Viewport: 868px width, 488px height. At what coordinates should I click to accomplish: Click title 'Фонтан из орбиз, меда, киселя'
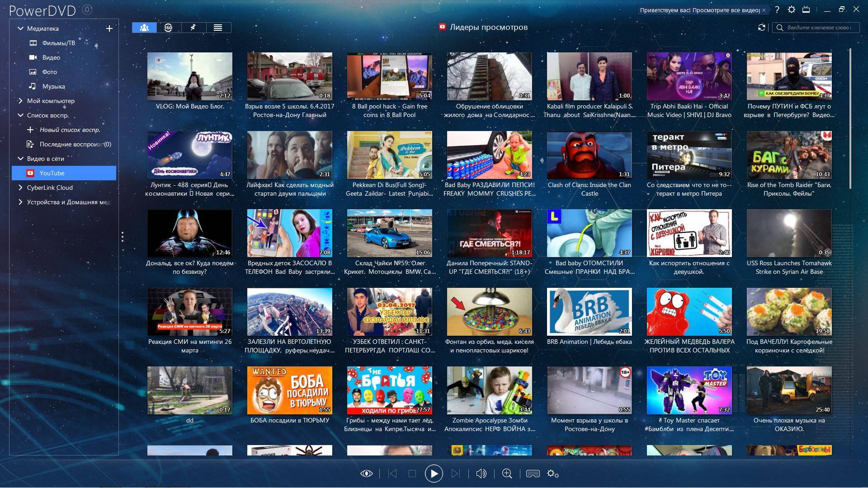[x=490, y=346]
